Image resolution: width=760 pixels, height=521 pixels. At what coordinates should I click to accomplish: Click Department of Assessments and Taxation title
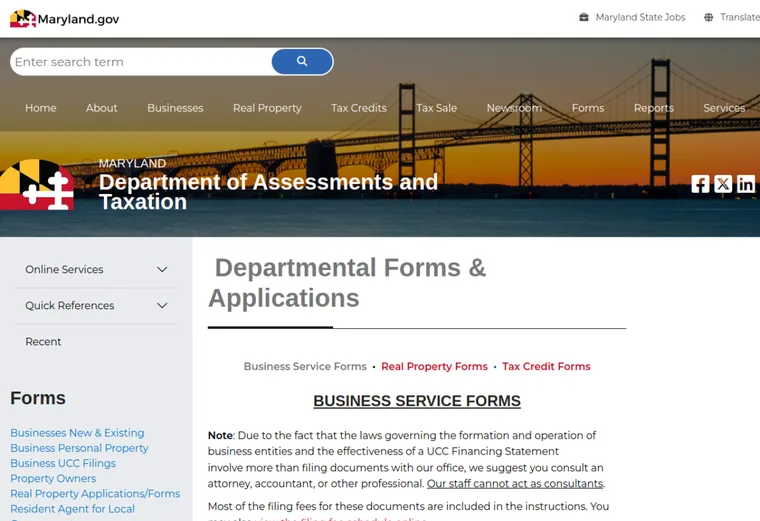[268, 192]
